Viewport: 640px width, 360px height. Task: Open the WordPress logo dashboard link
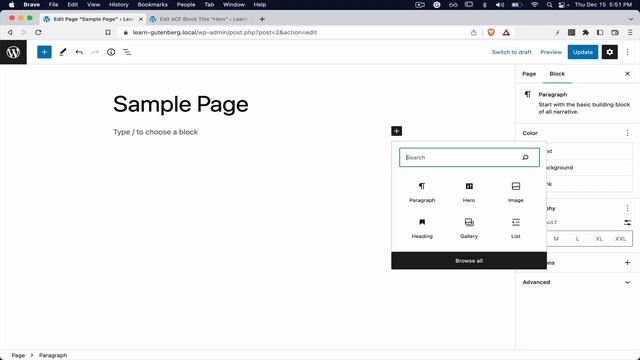coord(13,52)
